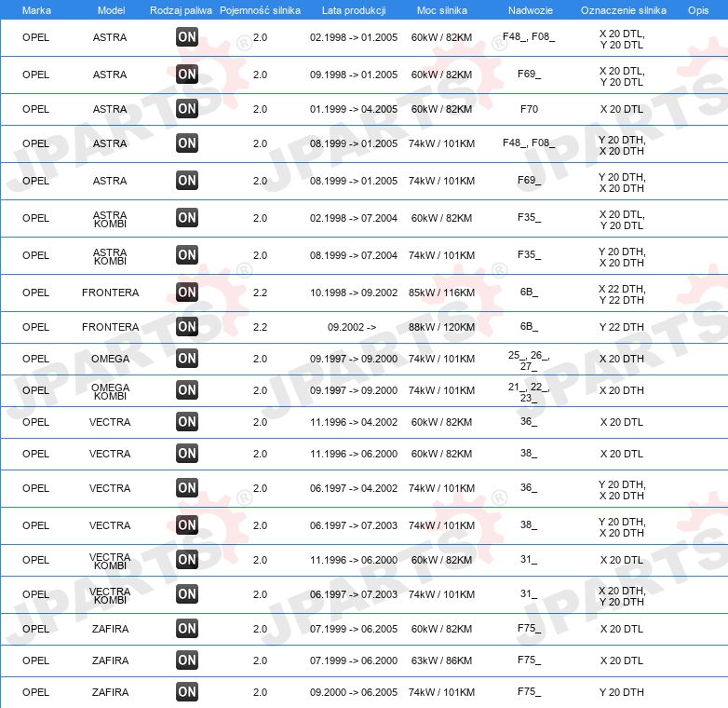Viewport: 728px width, 708px height.
Task: Click the OMEGA model cell with body 25_, 26_, 27_
Action: click(110, 359)
